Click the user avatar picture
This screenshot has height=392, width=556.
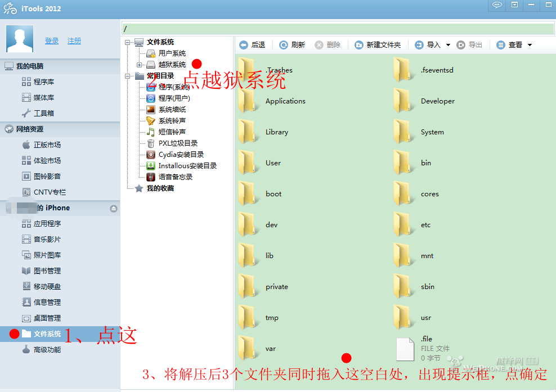20,39
